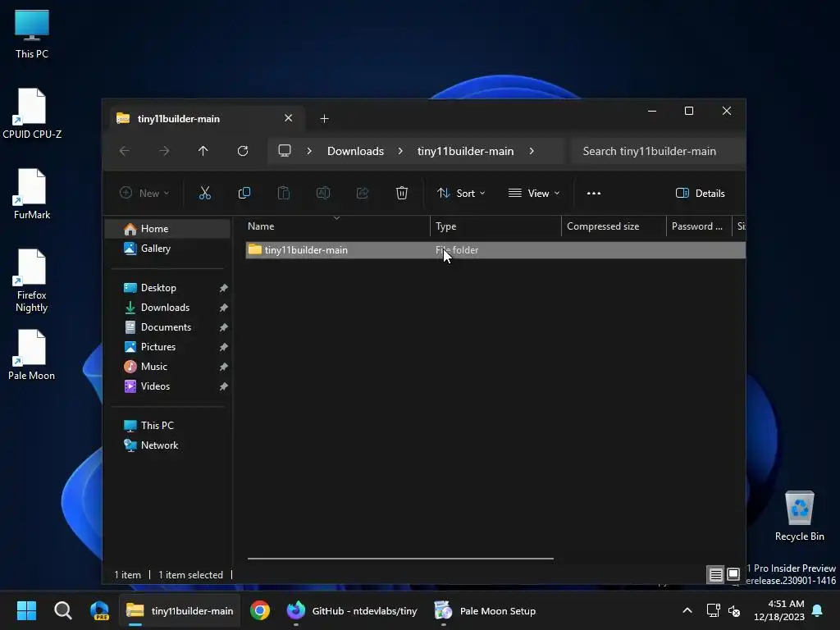Sort by the Type column header

(495, 226)
